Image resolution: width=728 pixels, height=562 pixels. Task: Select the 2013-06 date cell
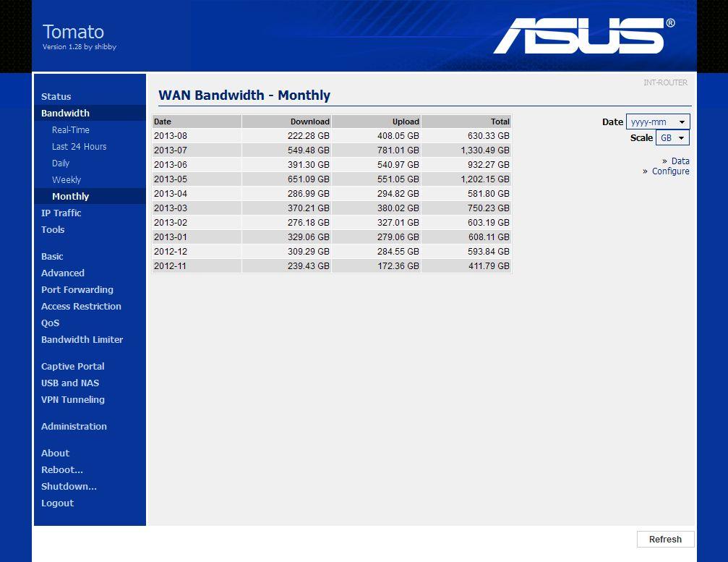pos(197,164)
